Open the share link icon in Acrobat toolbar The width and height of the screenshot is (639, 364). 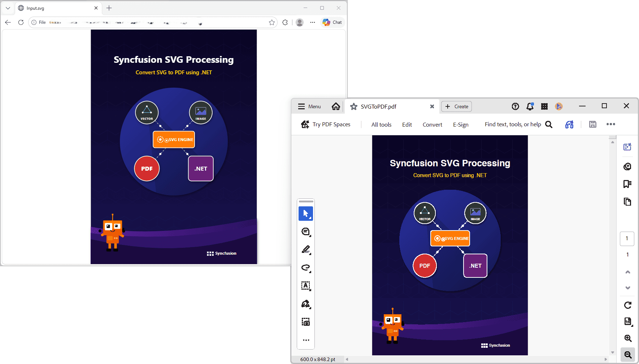coord(569,124)
